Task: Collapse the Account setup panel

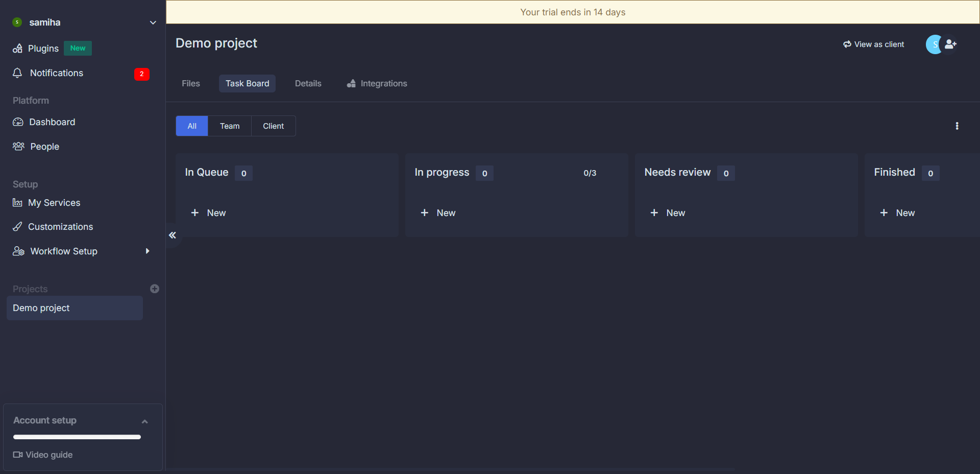Action: pyautogui.click(x=145, y=421)
